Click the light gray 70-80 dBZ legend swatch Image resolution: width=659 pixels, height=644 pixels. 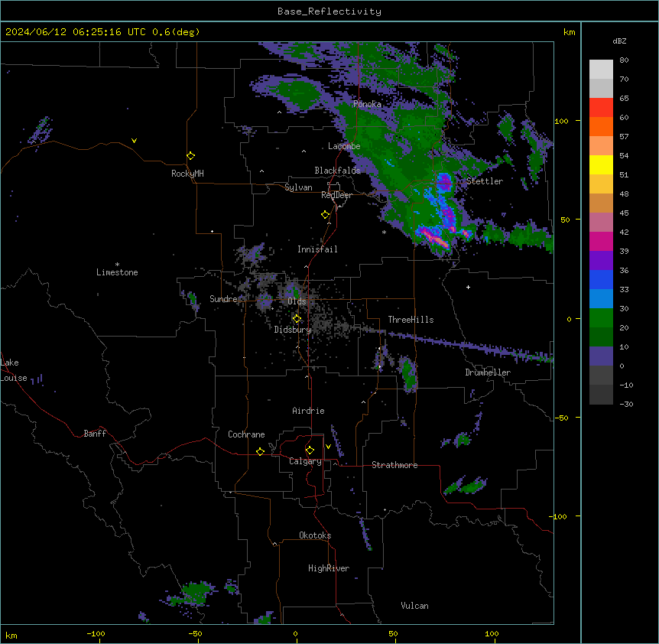[601, 70]
